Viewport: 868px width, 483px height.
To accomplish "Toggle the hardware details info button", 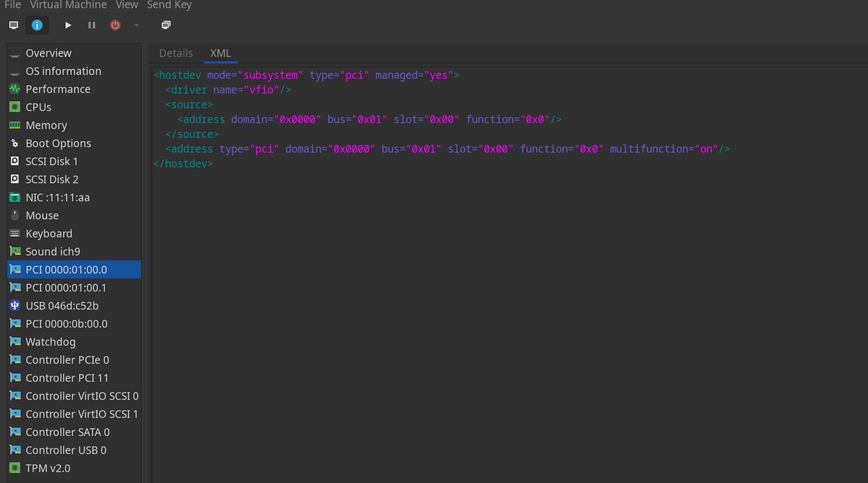I will coord(37,25).
